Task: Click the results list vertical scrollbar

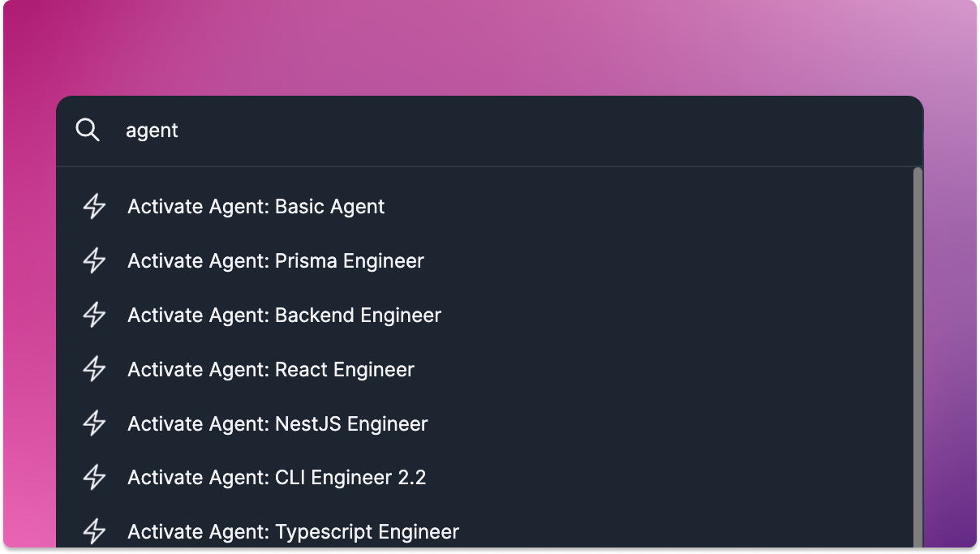Action: [x=918, y=358]
